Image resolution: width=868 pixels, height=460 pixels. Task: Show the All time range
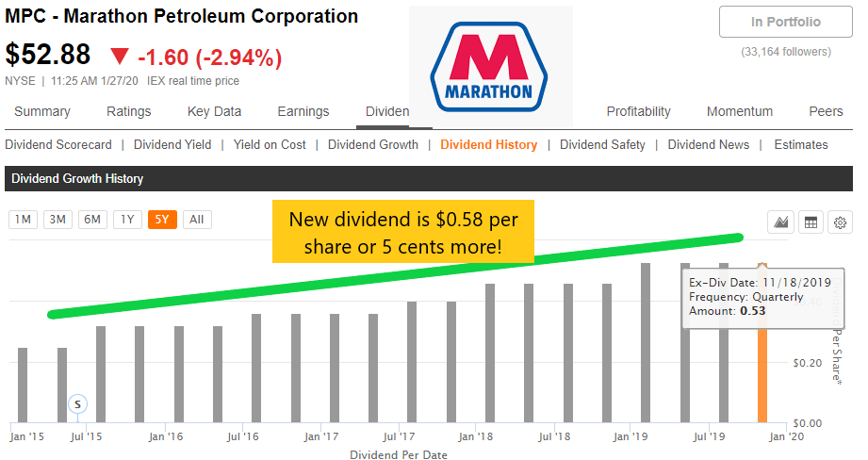(196, 220)
